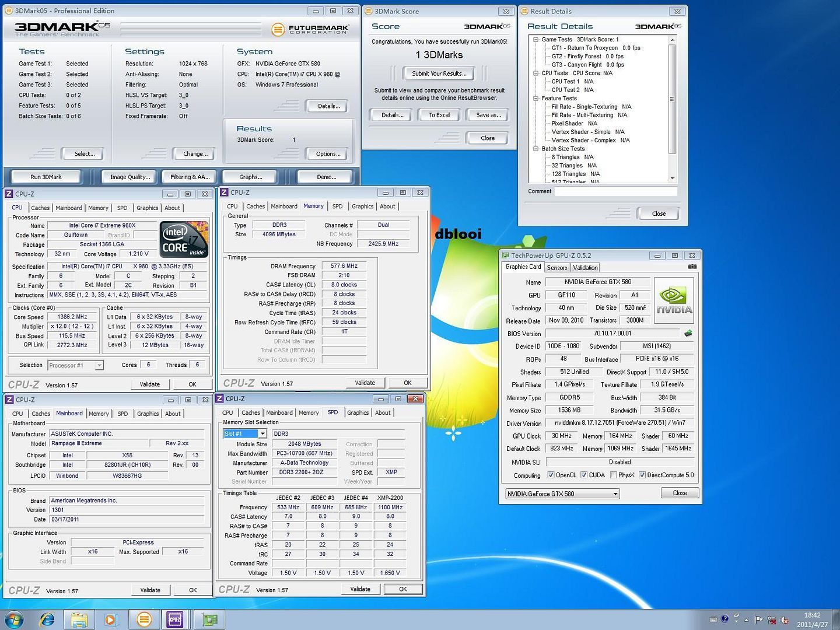Click the BIOS save chip icon in GPU-Z
This screenshot has height=630, width=840.
(x=688, y=334)
